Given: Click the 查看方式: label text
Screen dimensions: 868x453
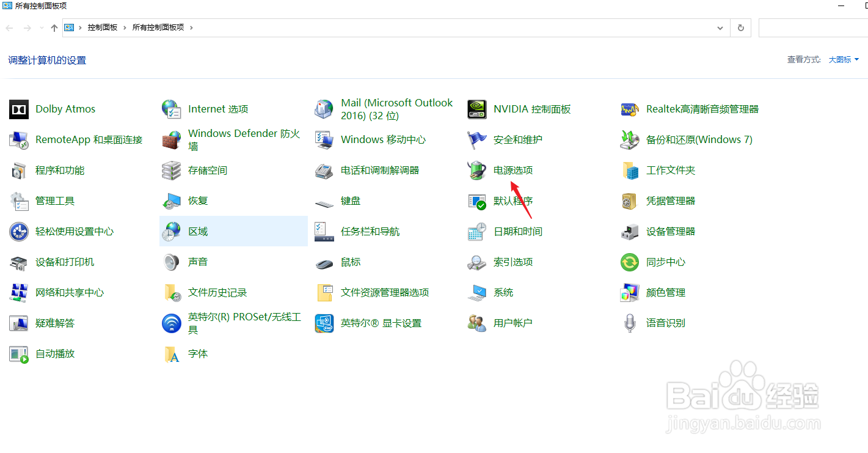Looking at the screenshot, I should (x=804, y=59).
